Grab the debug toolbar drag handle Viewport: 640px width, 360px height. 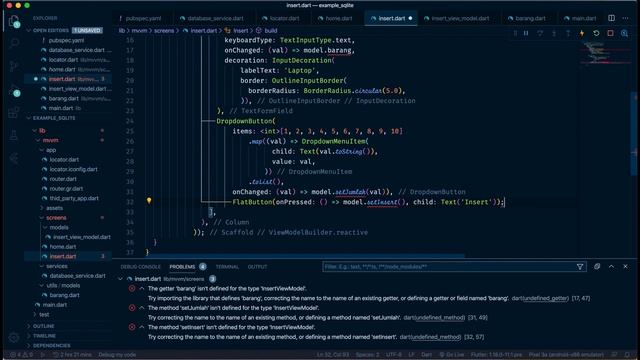point(515,33)
